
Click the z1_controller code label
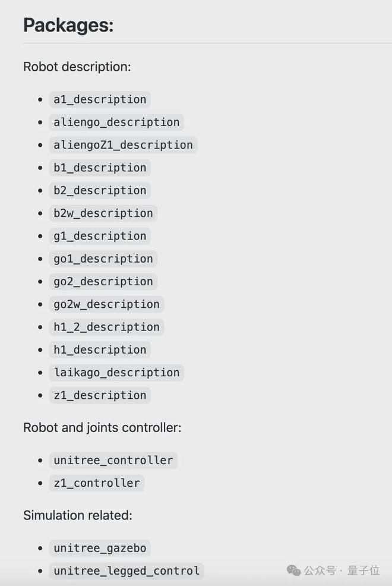[97, 483]
